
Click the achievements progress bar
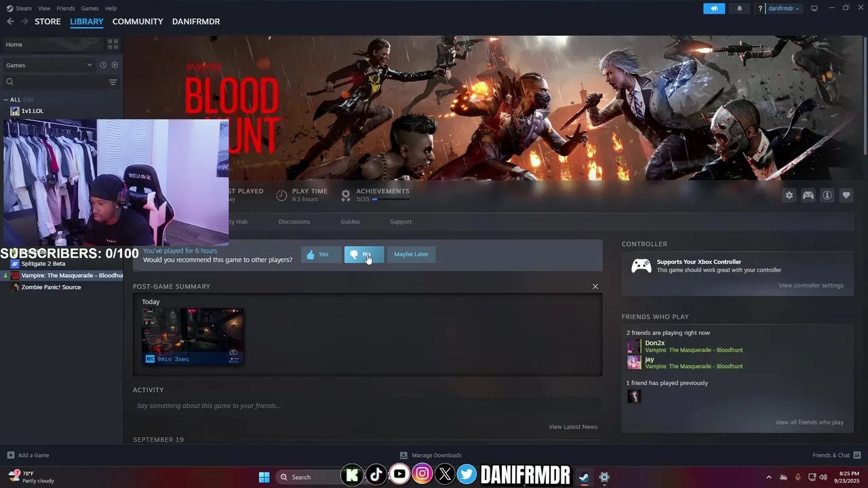(391, 199)
